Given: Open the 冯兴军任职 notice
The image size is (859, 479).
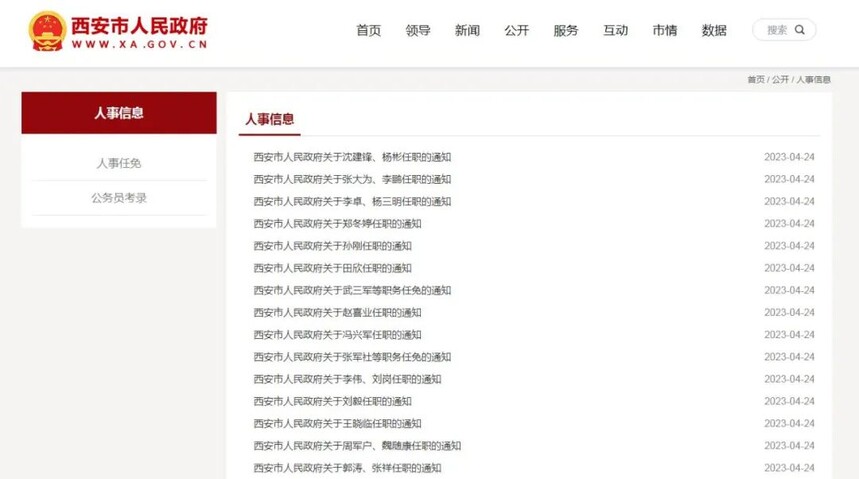Looking at the screenshot, I should [x=337, y=335].
